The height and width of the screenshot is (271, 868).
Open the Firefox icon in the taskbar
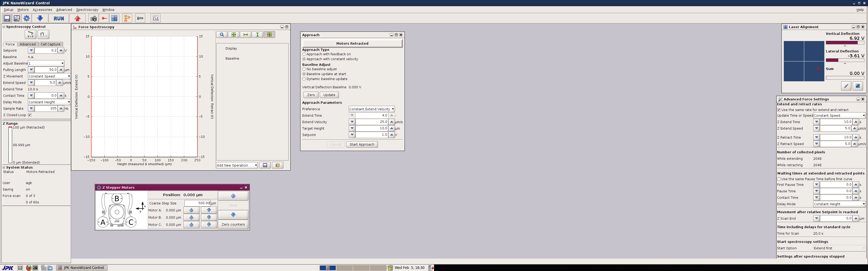coord(29,268)
